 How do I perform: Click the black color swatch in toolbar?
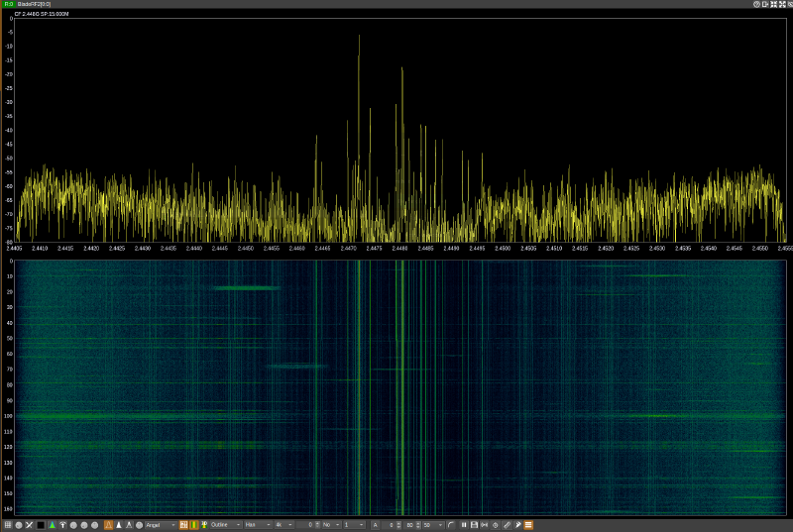41,524
